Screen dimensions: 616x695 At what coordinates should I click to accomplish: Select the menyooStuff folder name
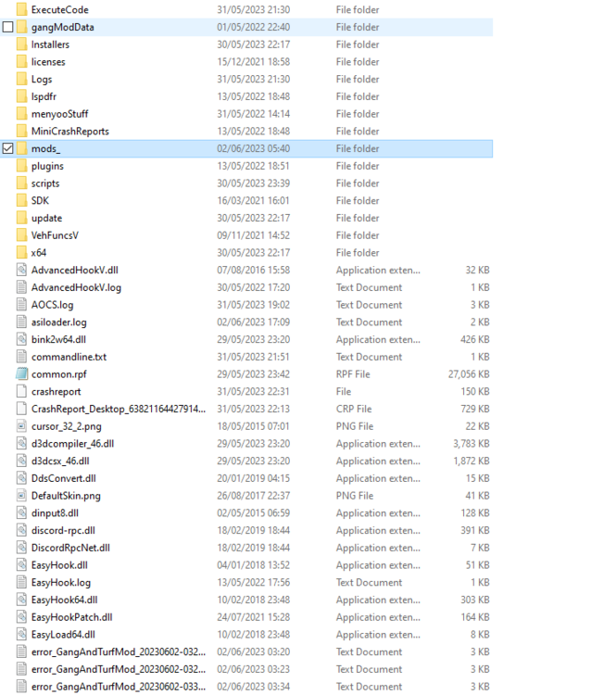59,114
